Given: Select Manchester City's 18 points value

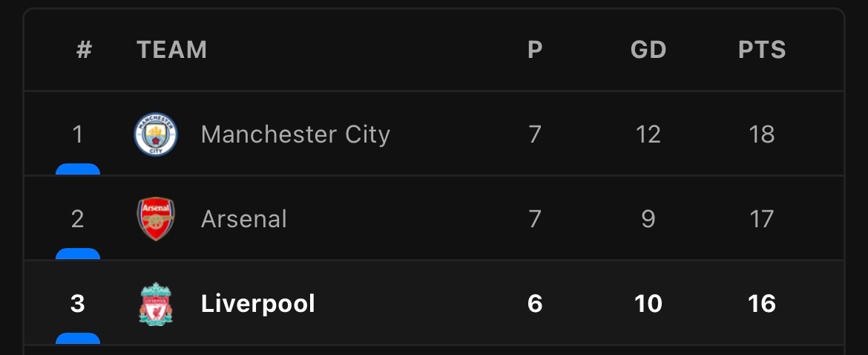Looking at the screenshot, I should pyautogui.click(x=762, y=134).
